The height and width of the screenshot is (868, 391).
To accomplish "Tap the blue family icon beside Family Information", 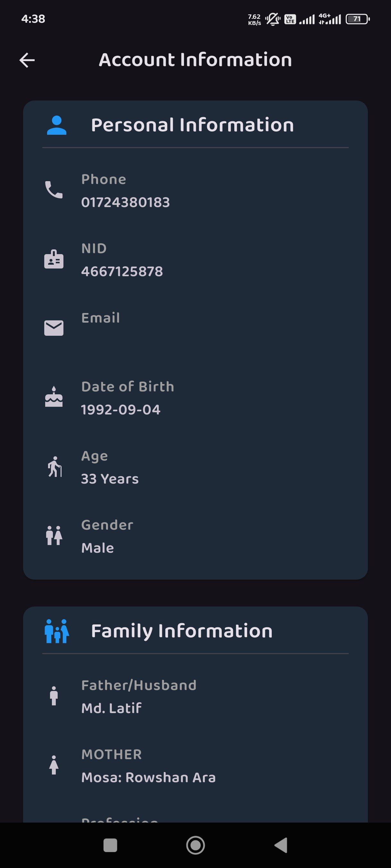I will [57, 631].
